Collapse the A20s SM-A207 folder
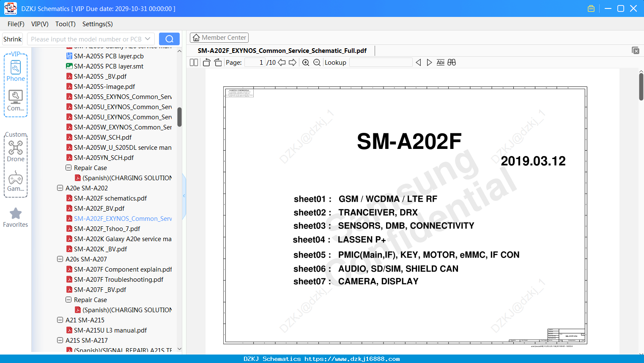 [x=60, y=259]
